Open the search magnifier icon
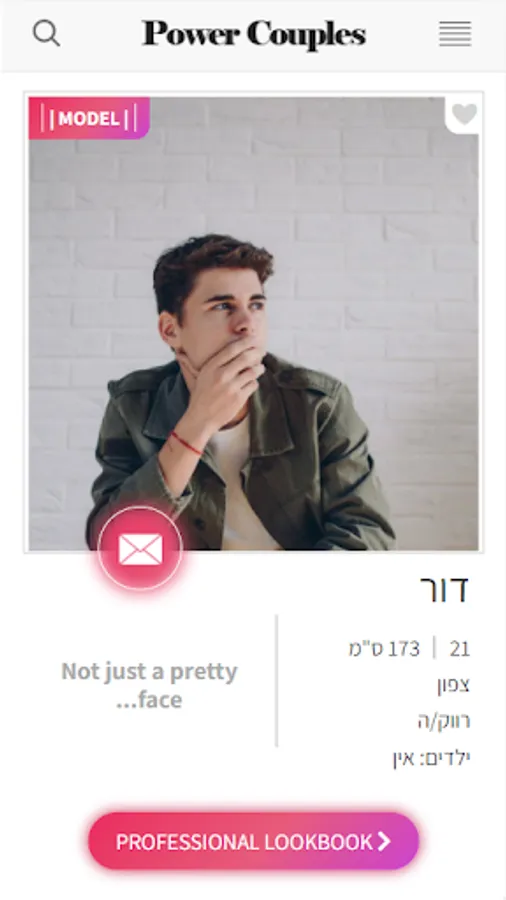The width and height of the screenshot is (506, 900). [x=46, y=33]
